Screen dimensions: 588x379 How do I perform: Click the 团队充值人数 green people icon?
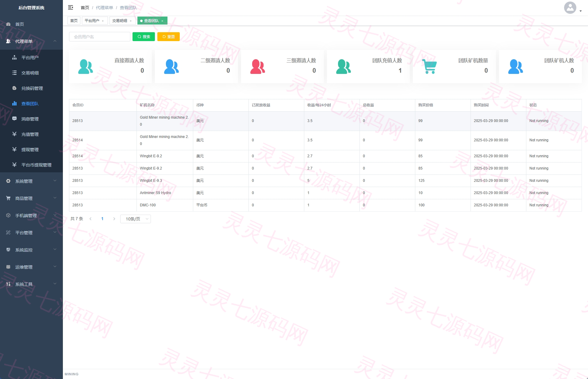tap(344, 67)
